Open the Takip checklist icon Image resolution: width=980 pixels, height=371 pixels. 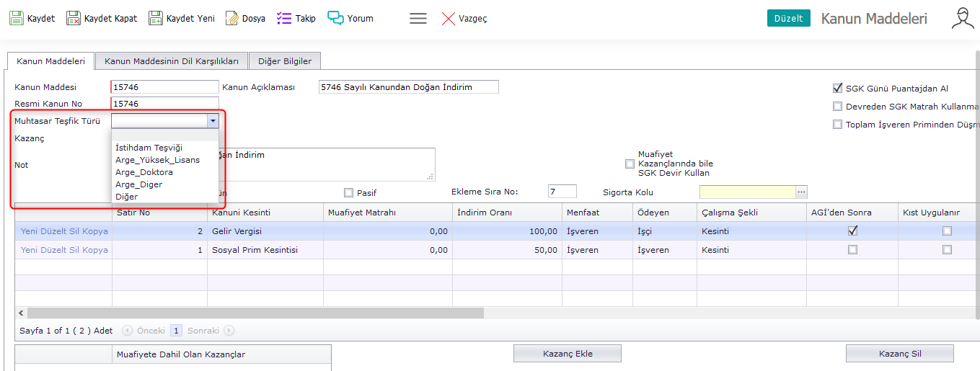(284, 18)
